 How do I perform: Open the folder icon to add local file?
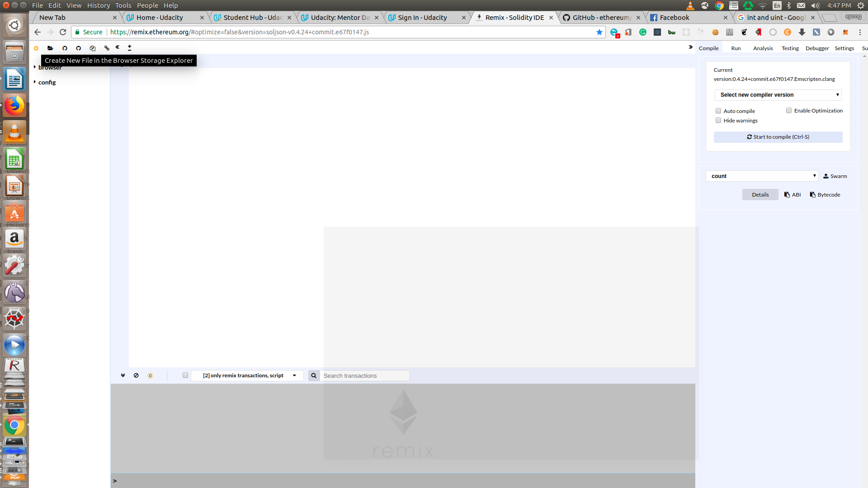(x=50, y=48)
